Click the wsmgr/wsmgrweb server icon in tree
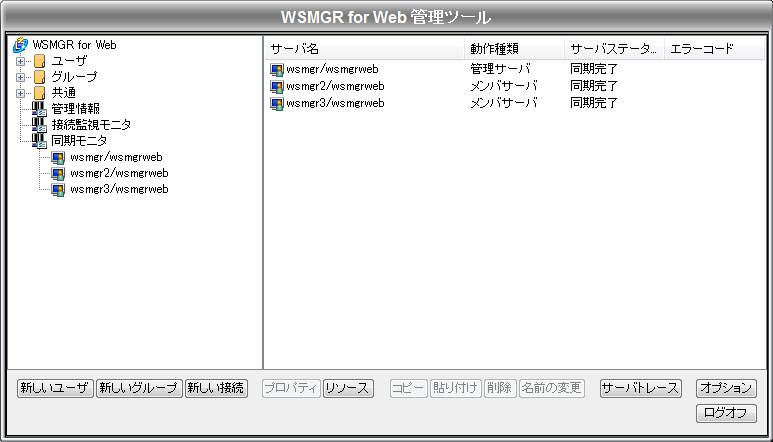 pyautogui.click(x=58, y=158)
